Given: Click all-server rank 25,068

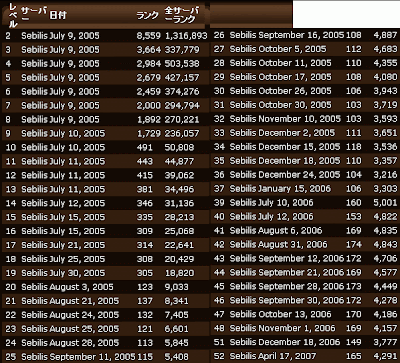Looking at the screenshot, I should point(179,231).
